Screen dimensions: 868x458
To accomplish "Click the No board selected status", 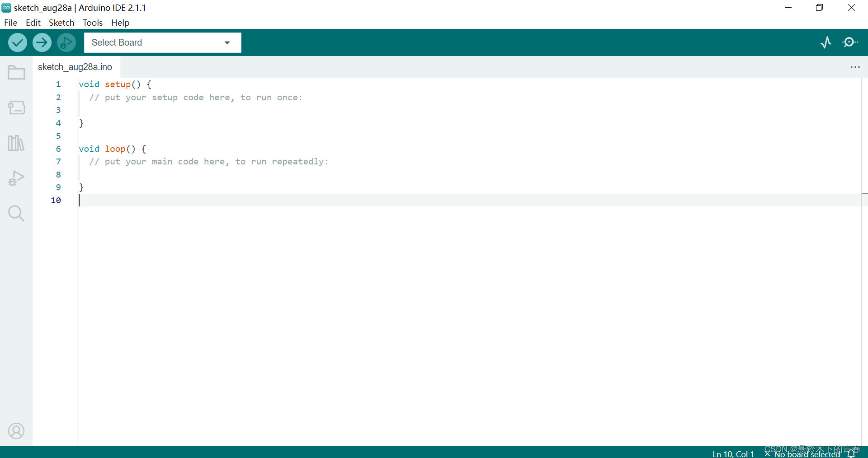I will coord(802,454).
